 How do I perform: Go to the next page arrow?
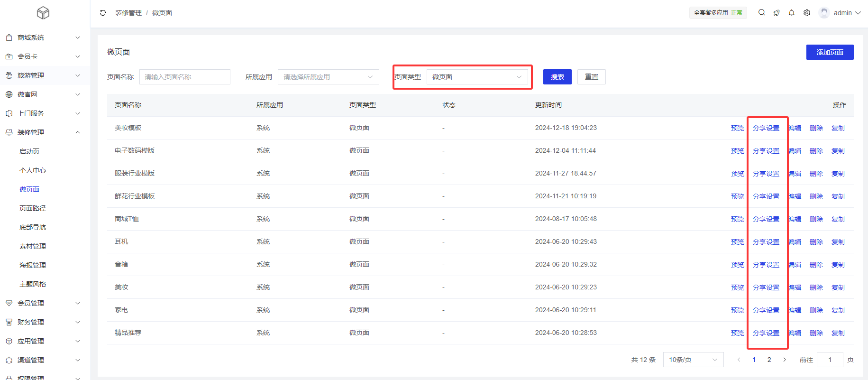(x=785, y=360)
